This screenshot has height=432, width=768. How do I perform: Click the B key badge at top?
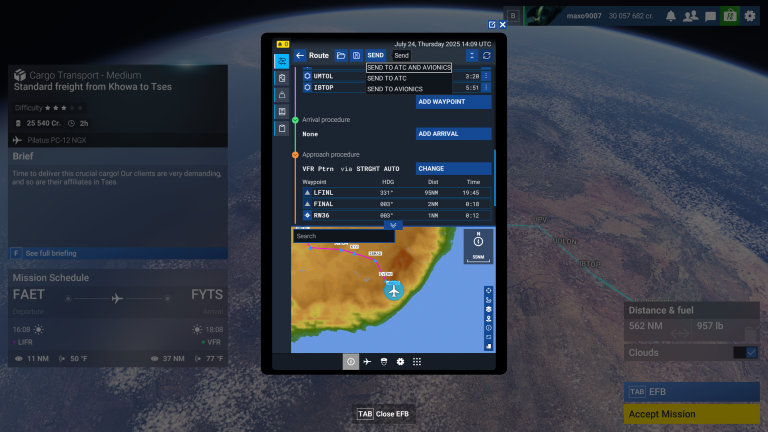(x=513, y=16)
